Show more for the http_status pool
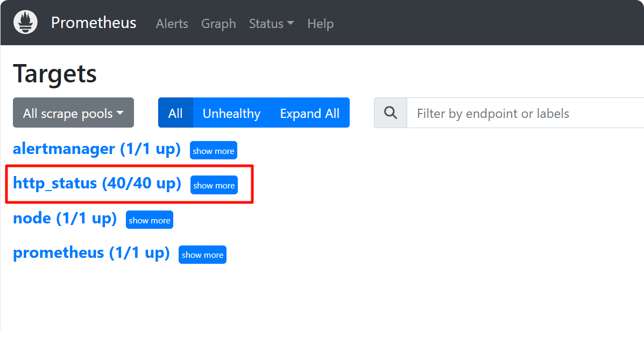The width and height of the screenshot is (644, 337). 214,185
